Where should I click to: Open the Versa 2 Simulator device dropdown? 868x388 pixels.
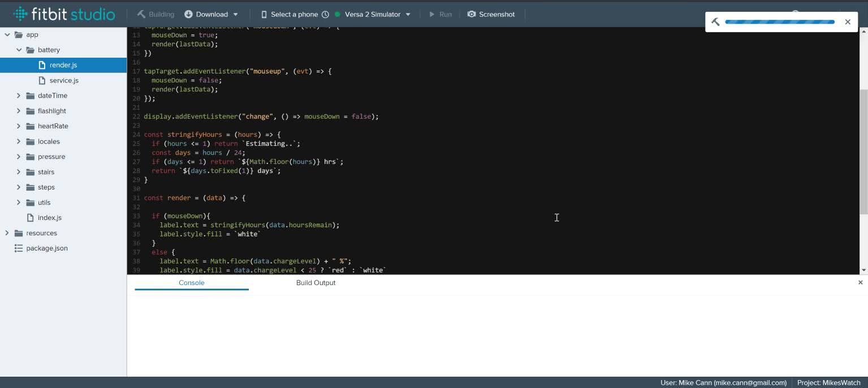408,14
